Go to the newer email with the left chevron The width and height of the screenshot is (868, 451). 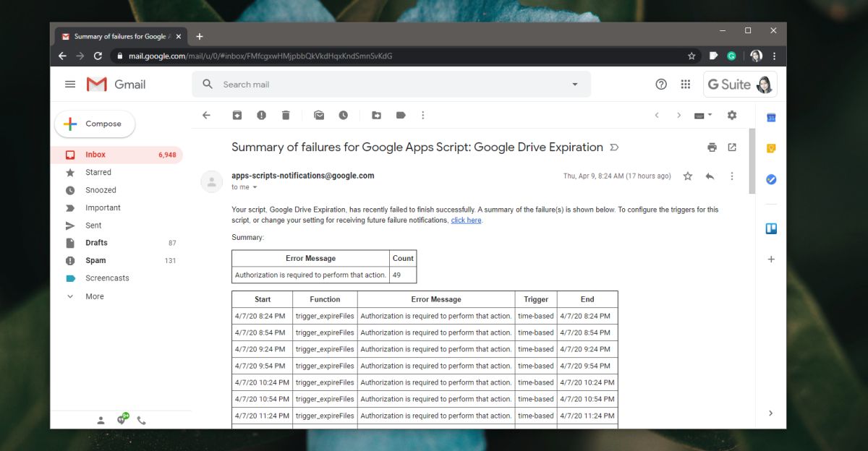[x=657, y=115]
